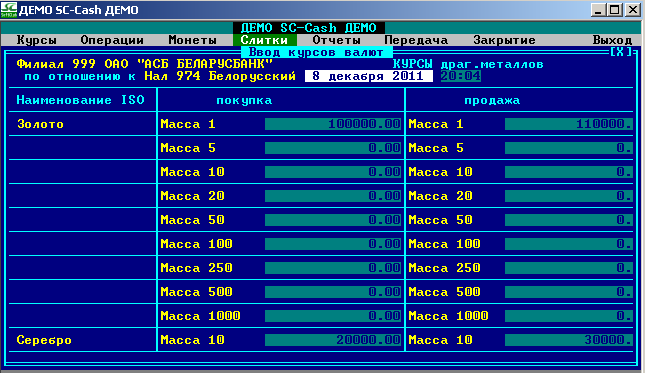This screenshot has width=645, height=373.
Task: Click the продажа column header
Action: coord(492,100)
